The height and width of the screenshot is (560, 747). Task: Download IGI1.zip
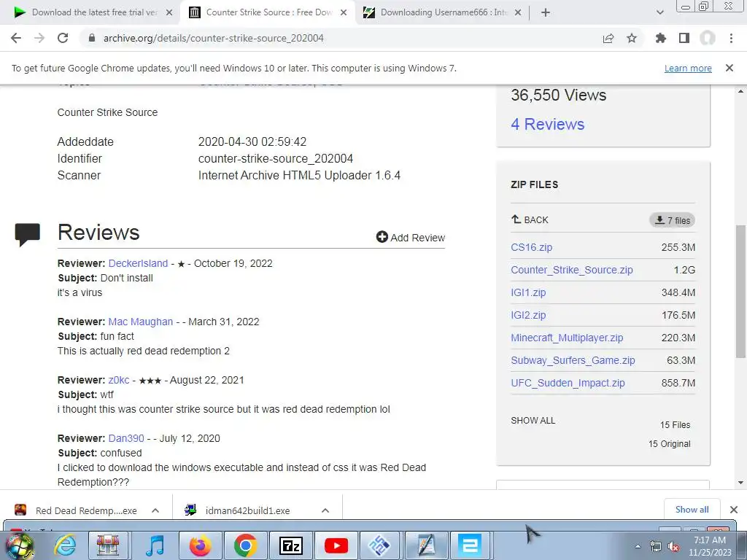coord(528,292)
